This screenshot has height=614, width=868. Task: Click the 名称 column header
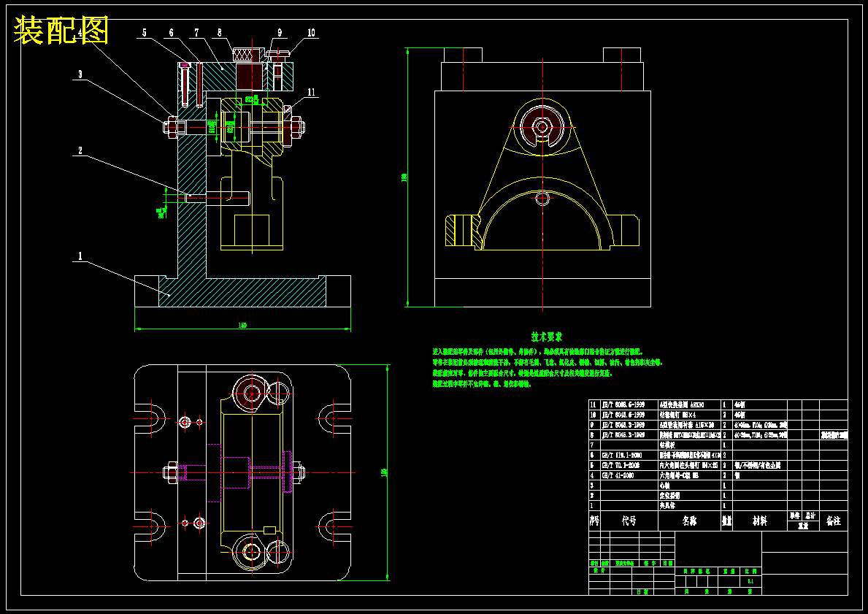(689, 521)
